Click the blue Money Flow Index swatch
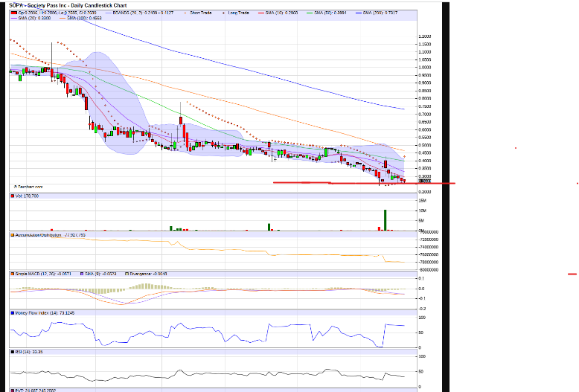The height and width of the screenshot is (392, 579). (13, 313)
